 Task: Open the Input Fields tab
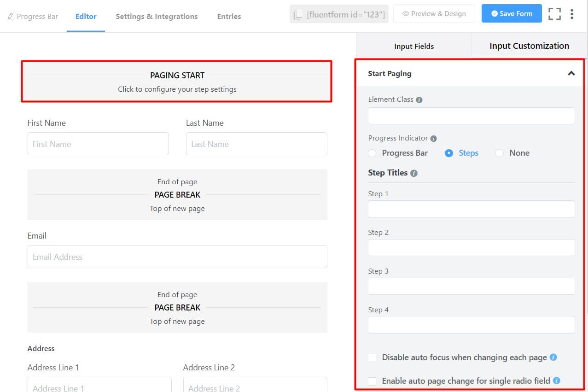[x=413, y=46]
